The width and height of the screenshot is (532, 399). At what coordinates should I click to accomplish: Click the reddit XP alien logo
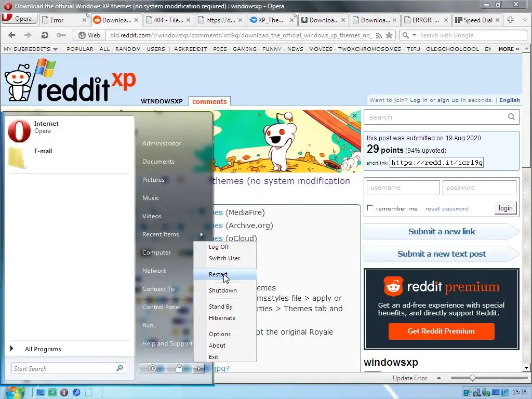(x=70, y=81)
